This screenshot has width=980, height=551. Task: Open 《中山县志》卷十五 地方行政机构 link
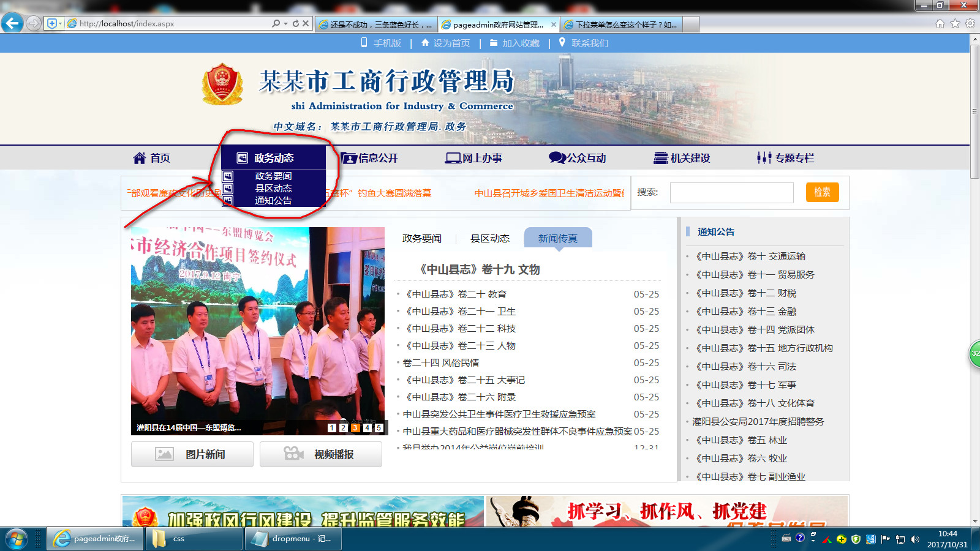[763, 348]
